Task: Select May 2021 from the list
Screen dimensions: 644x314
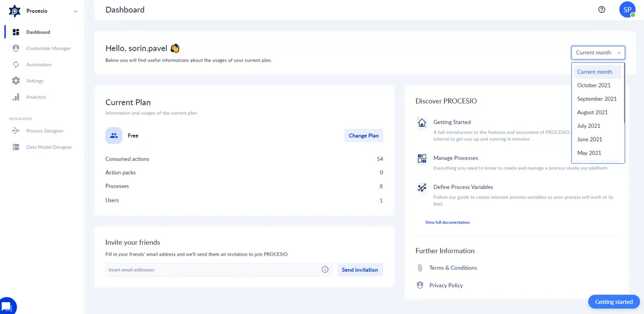Action: click(597, 153)
